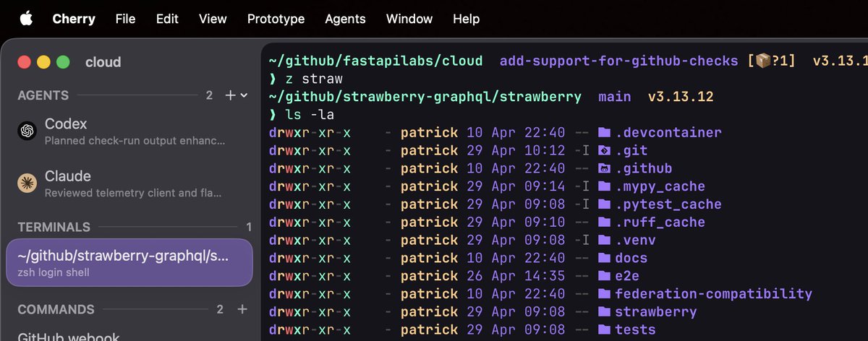Viewport: 868px width, 341px height.
Task: Click the tests directory name
Action: click(636, 329)
